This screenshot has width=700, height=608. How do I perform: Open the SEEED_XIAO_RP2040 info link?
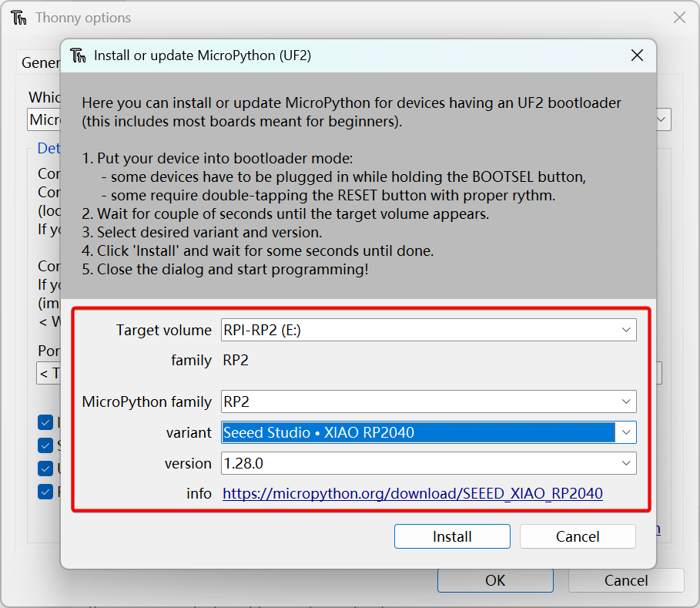point(413,493)
